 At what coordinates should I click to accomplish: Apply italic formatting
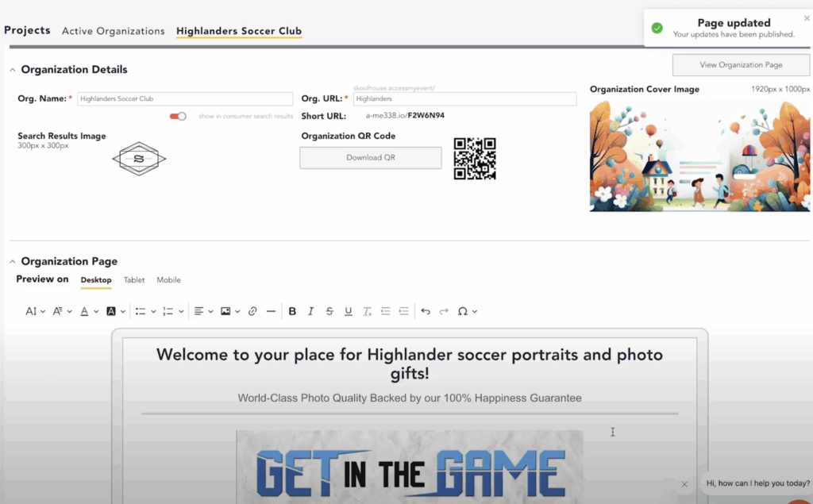tap(310, 310)
